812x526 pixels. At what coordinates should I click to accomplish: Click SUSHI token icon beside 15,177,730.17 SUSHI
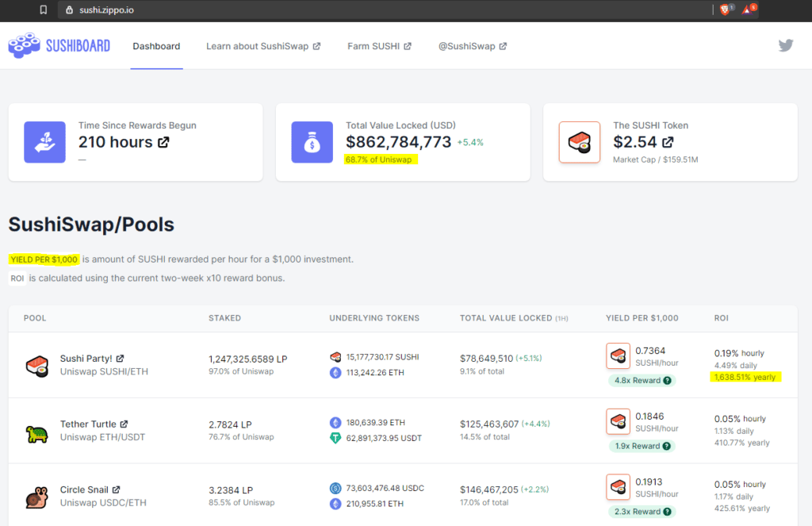click(x=335, y=357)
